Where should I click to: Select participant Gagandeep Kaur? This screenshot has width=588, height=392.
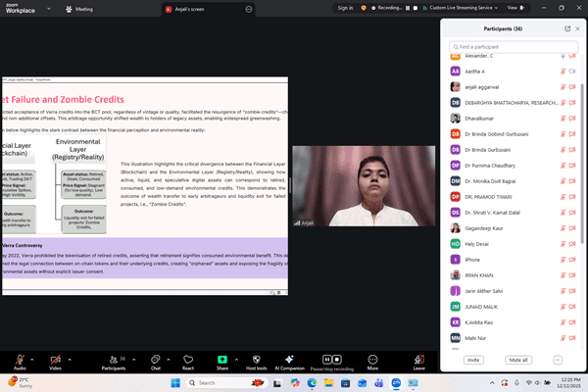513,228
